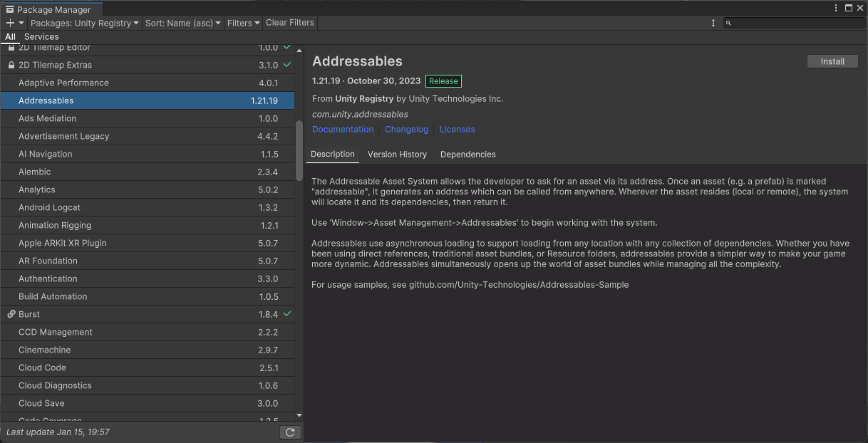Open the Documentation link
This screenshot has height=443, width=868.
click(x=343, y=130)
